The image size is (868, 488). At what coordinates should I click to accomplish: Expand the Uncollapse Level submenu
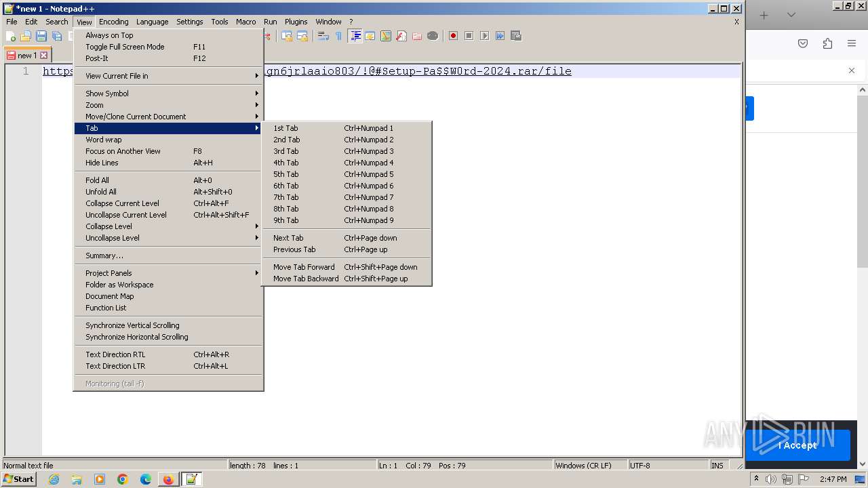point(168,238)
